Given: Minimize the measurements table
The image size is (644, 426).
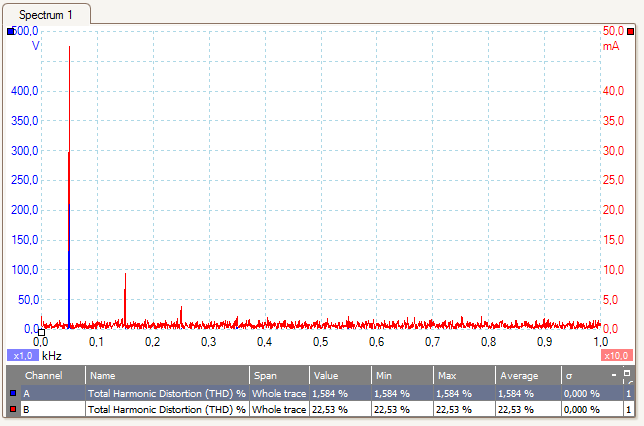Looking at the screenshot, I should pos(613,373).
